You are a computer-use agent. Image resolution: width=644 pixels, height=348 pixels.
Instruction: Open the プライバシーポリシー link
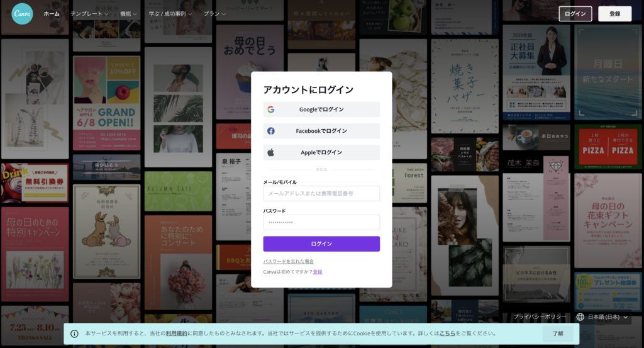point(538,317)
